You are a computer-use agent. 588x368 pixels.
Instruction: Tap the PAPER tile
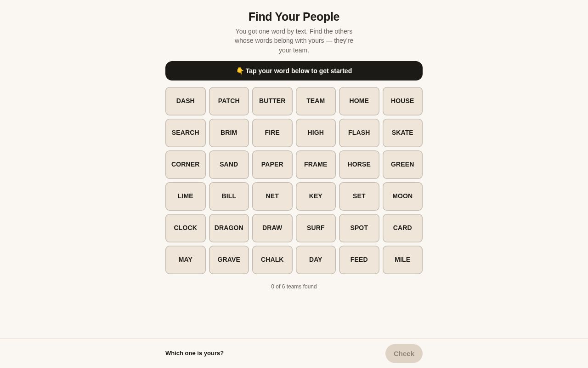[272, 165]
